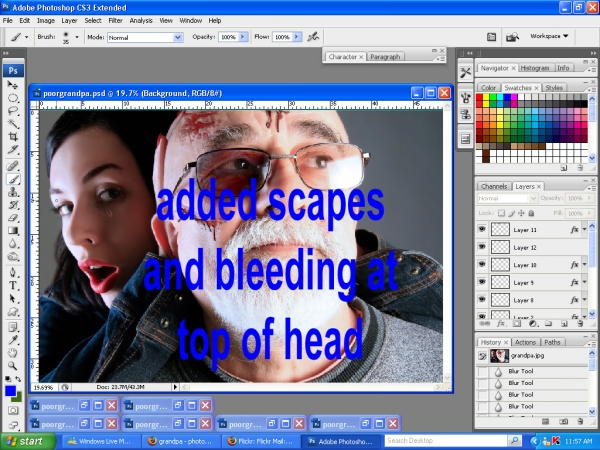Open Bridge from options bar
Viewport: 600px width, 450px height.
512,37
